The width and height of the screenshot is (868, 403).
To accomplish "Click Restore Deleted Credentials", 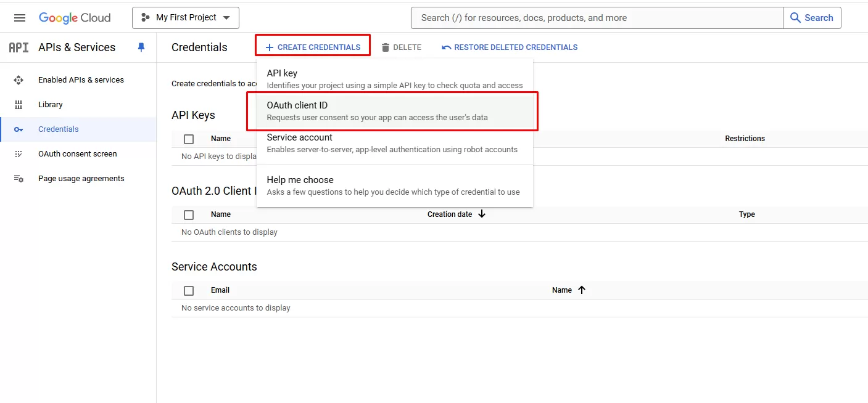I will click(x=510, y=47).
